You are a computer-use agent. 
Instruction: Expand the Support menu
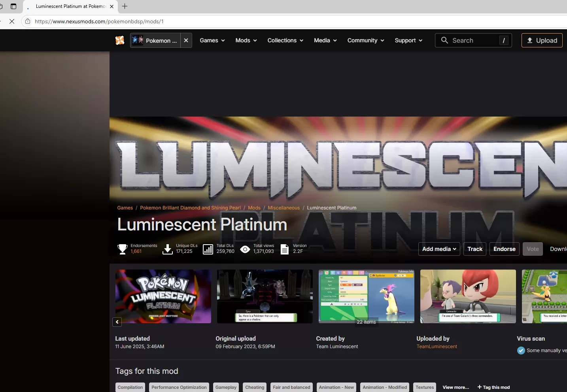[408, 40]
